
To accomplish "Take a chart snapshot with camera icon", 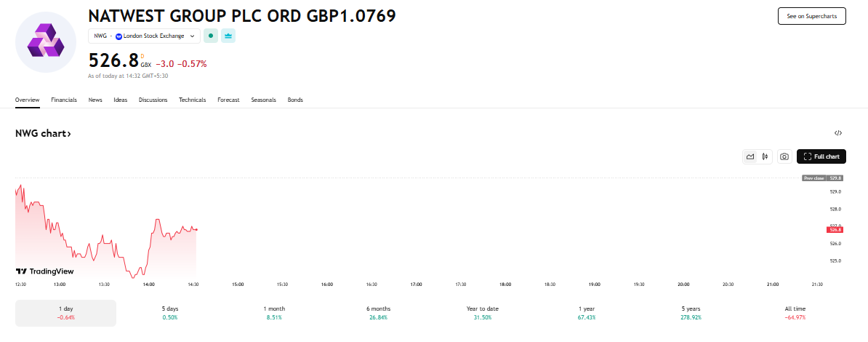I will [x=784, y=157].
